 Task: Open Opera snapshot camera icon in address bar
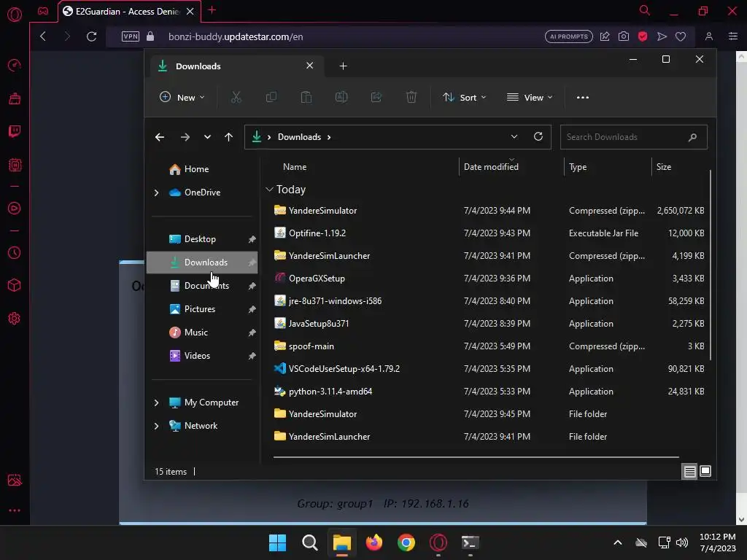(624, 36)
